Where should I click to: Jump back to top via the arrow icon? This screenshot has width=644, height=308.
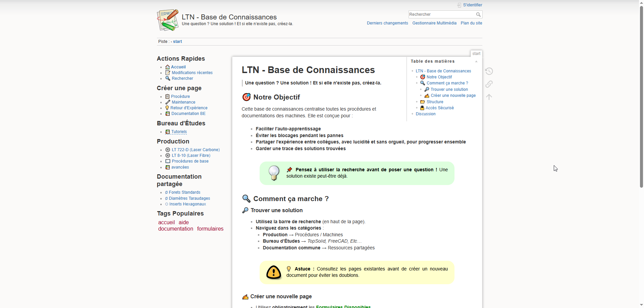click(489, 97)
